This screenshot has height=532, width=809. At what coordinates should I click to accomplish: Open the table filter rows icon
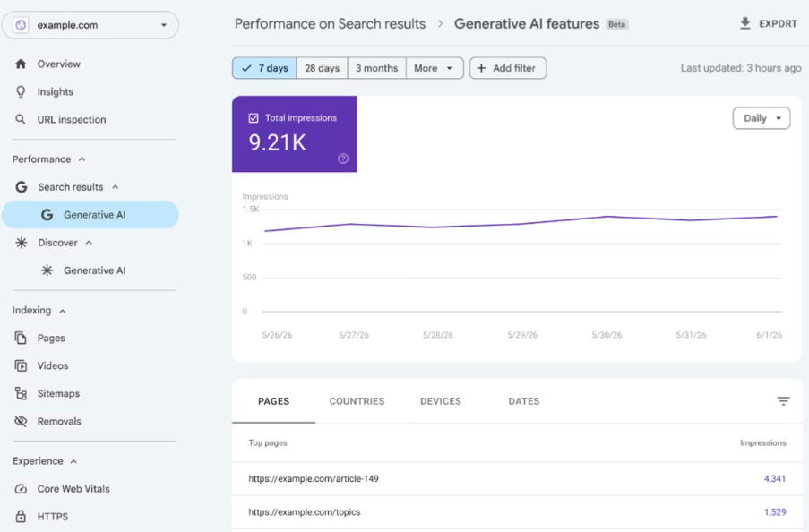[783, 401]
